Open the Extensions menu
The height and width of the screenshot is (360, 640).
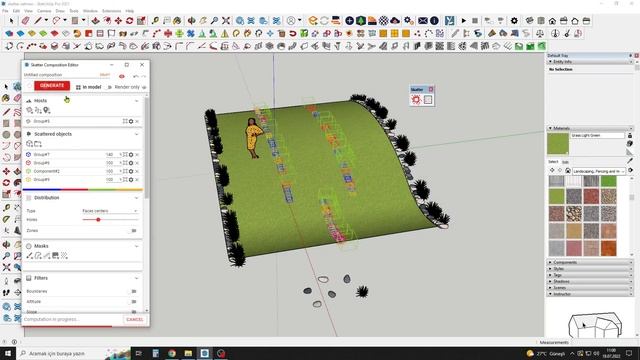[111, 11]
